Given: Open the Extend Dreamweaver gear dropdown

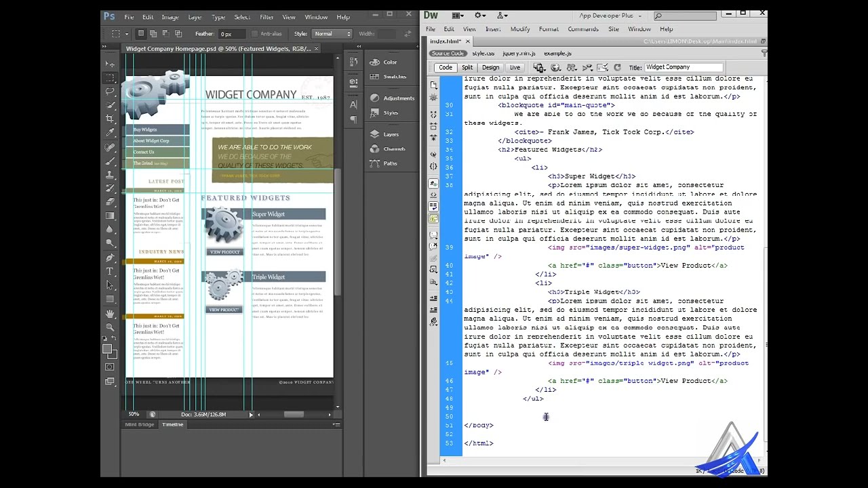Looking at the screenshot, I should (481, 16).
